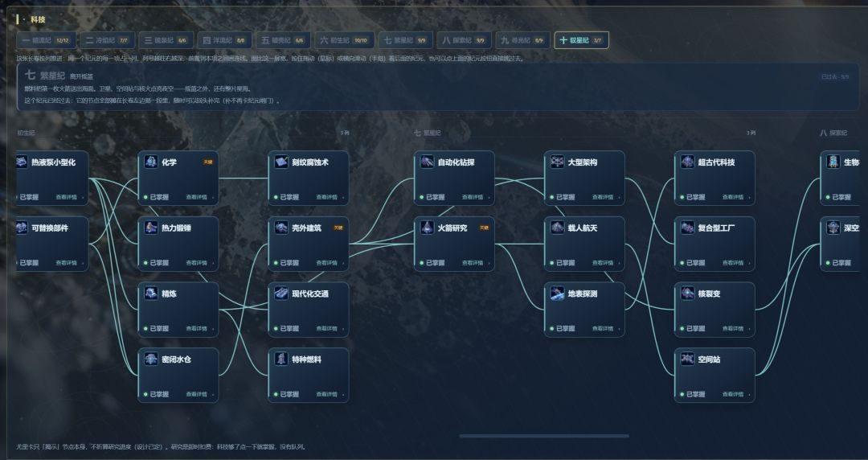View details of 核裂变

(735, 329)
